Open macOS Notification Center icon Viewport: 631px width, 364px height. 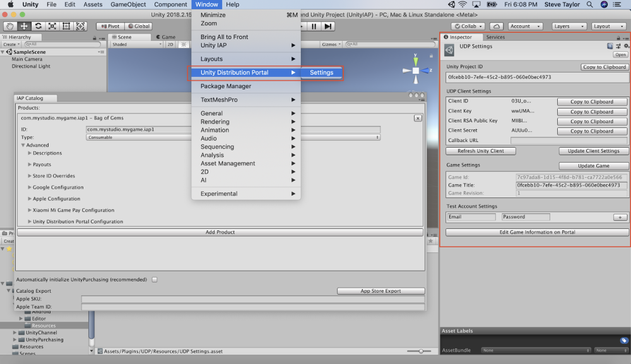click(616, 4)
